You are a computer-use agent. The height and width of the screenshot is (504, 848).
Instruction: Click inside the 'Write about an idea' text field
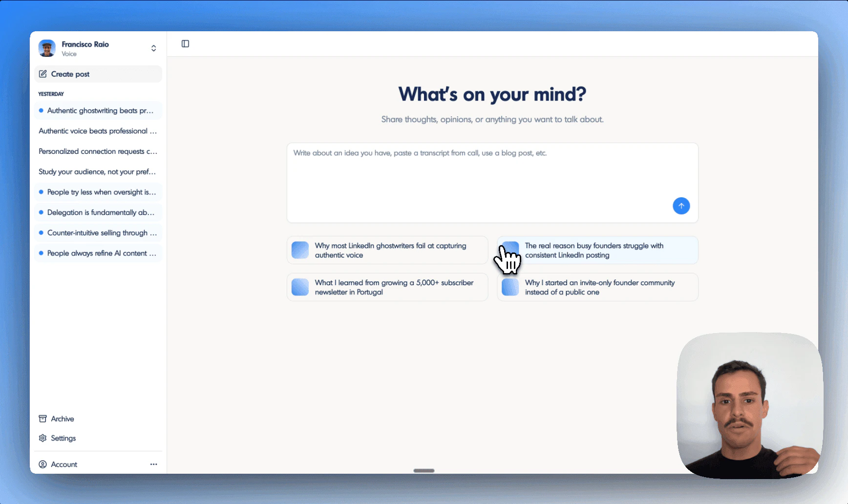click(492, 182)
